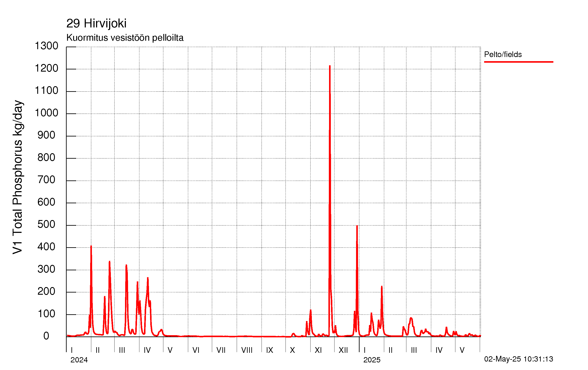Click the y-axis value 700
The height and width of the screenshot is (370, 588).
pyautogui.click(x=46, y=180)
